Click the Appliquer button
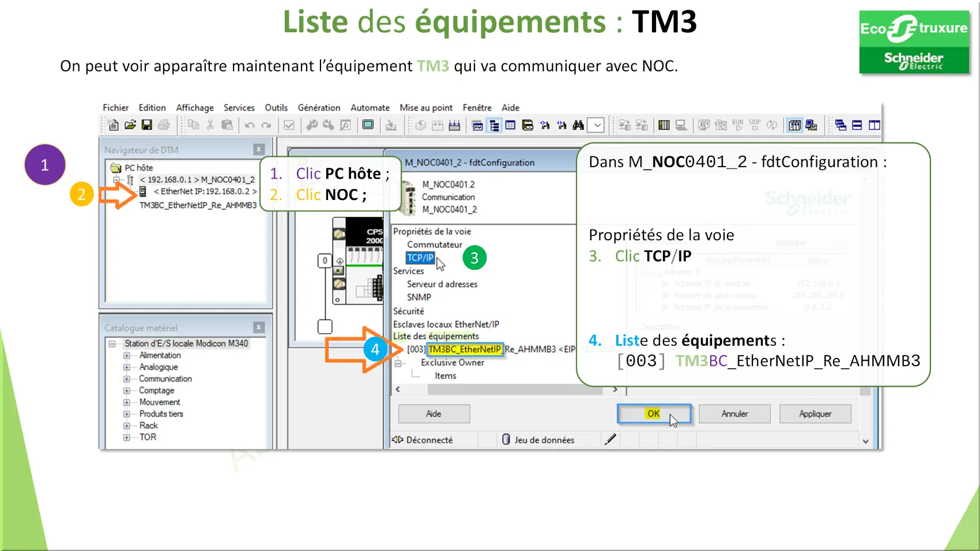Viewport: 980px width, 551px height. 815,414
